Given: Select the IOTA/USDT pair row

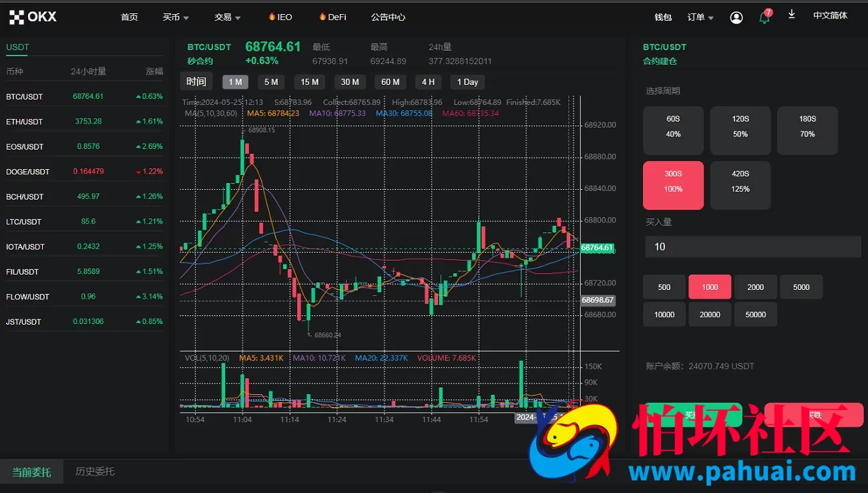Looking at the screenshot, I should click(84, 246).
